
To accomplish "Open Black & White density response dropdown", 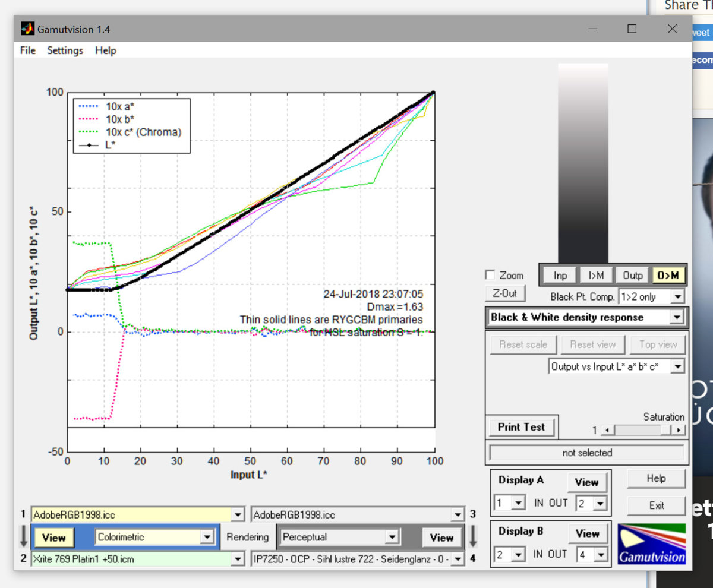I will pos(677,317).
